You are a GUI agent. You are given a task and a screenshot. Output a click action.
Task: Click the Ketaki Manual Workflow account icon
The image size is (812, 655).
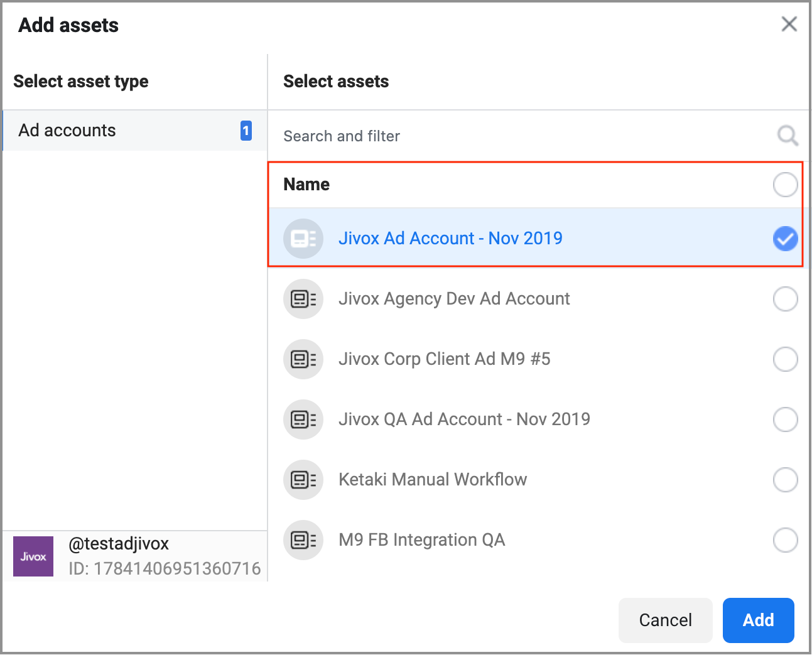303,480
